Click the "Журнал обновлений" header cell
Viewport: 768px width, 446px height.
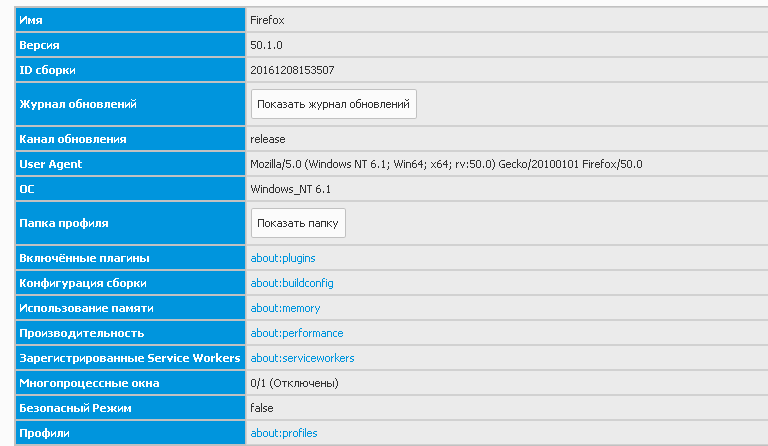click(x=130, y=104)
